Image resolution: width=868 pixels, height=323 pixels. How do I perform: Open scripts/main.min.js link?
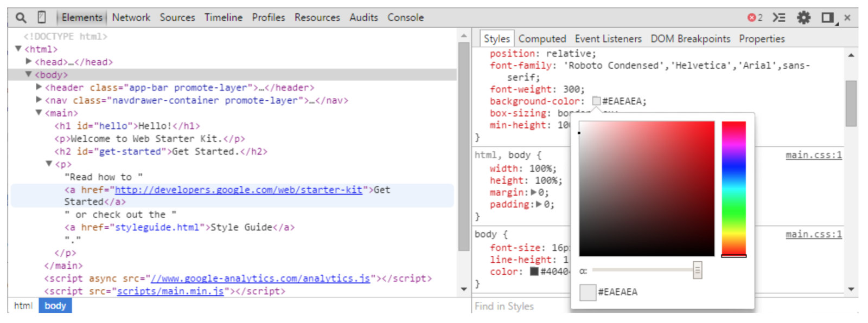point(170,291)
